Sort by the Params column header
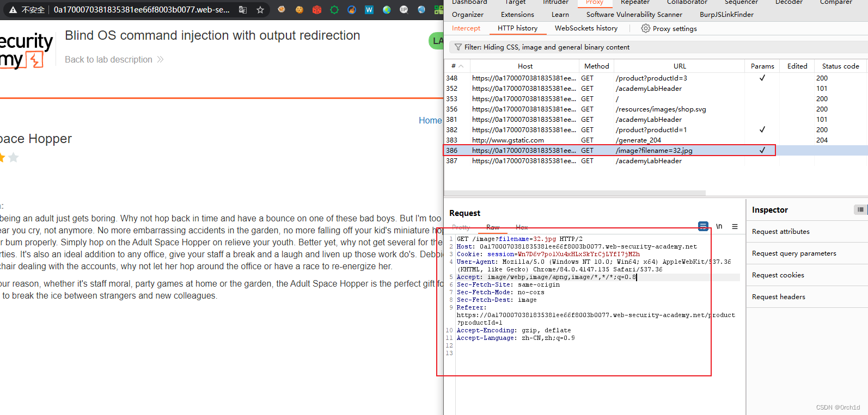Image resolution: width=868 pixels, height=415 pixels. tap(762, 66)
